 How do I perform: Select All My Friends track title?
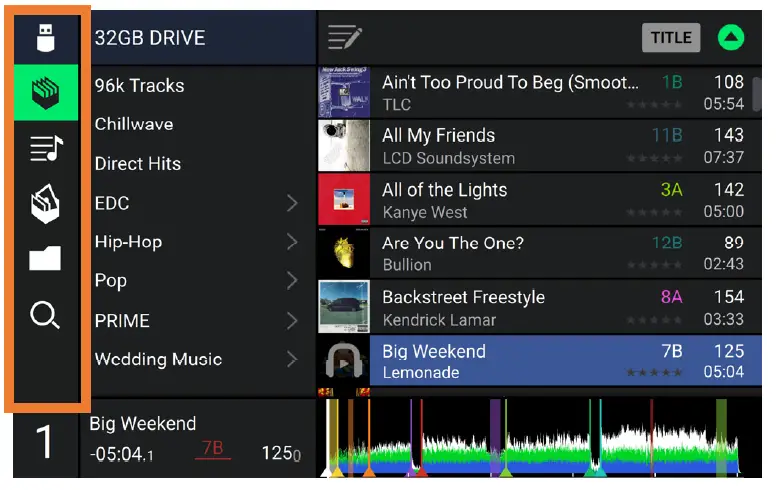[439, 135]
